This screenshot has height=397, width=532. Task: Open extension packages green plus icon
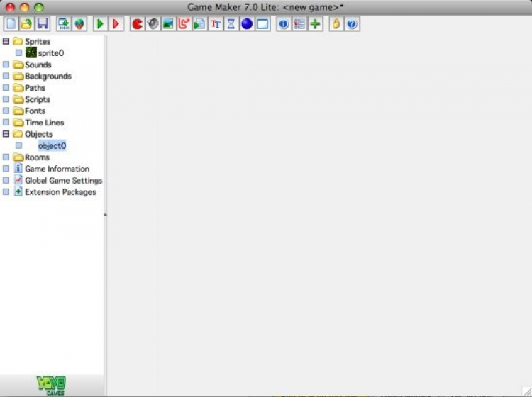tap(315, 24)
